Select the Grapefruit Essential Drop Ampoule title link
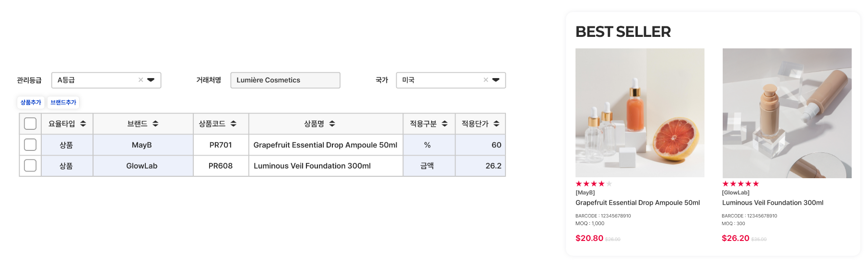Viewport: 868px width, 263px height. [x=637, y=203]
